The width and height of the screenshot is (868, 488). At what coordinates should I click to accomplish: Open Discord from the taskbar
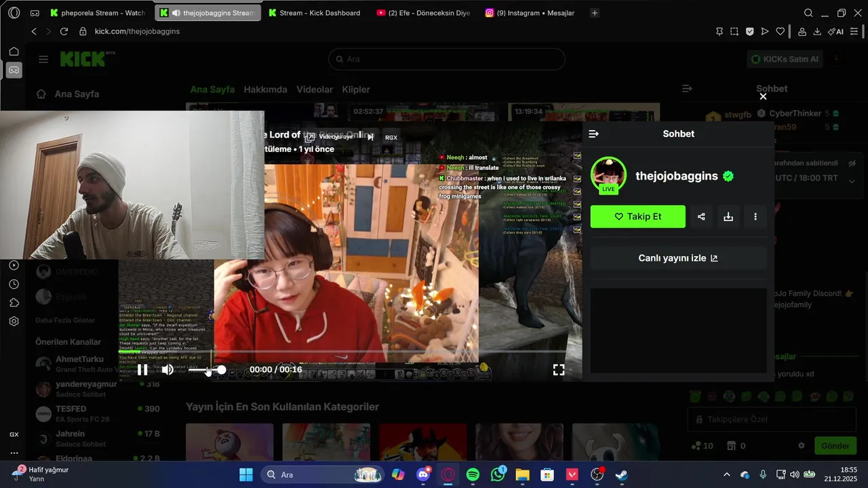pyautogui.click(x=424, y=474)
